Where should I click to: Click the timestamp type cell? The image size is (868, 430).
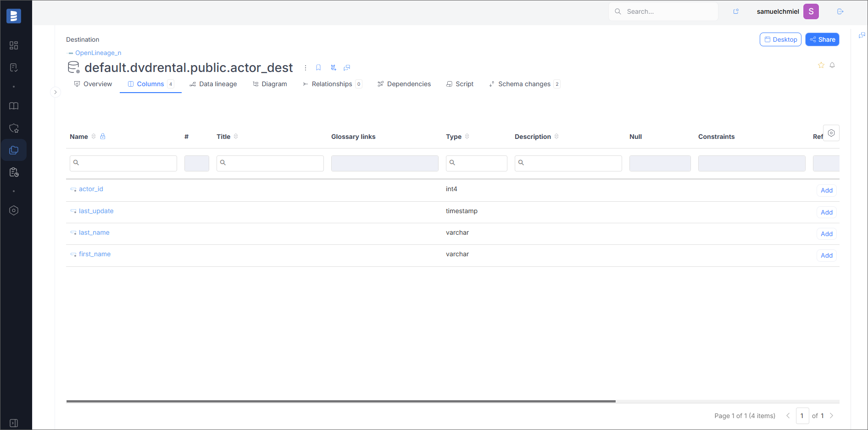(x=462, y=211)
